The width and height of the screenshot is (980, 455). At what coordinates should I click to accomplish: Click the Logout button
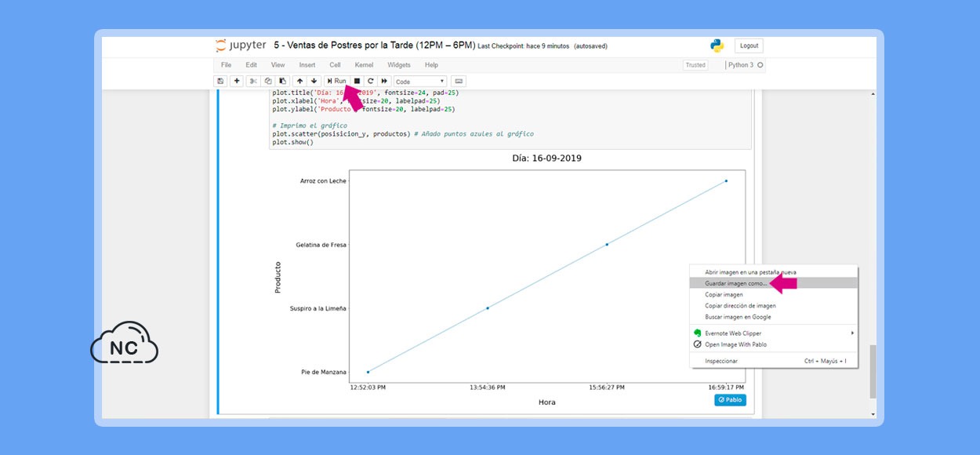[749, 45]
